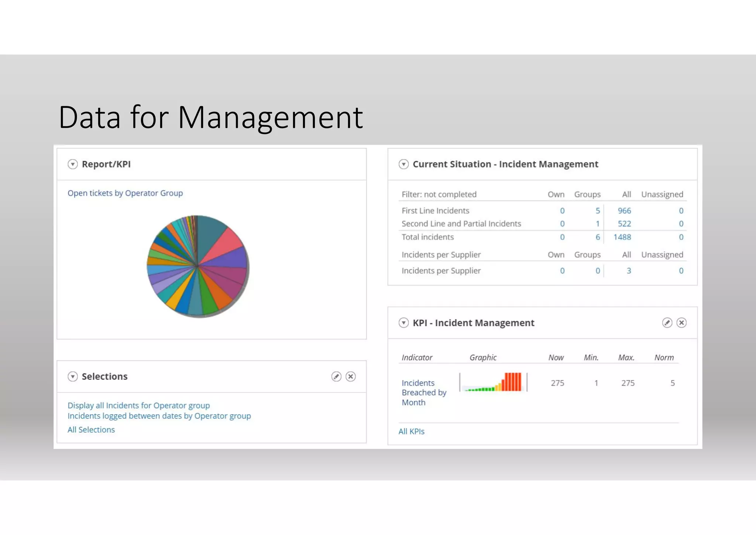Viewport: 756px width, 535px height.
Task: Click the KPI table 'Indicator' column header
Action: [417, 357]
